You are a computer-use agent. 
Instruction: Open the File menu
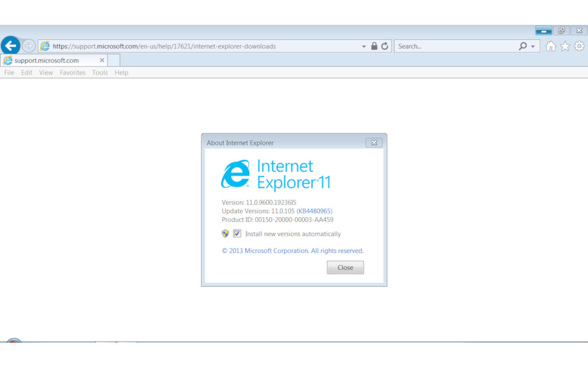point(9,73)
